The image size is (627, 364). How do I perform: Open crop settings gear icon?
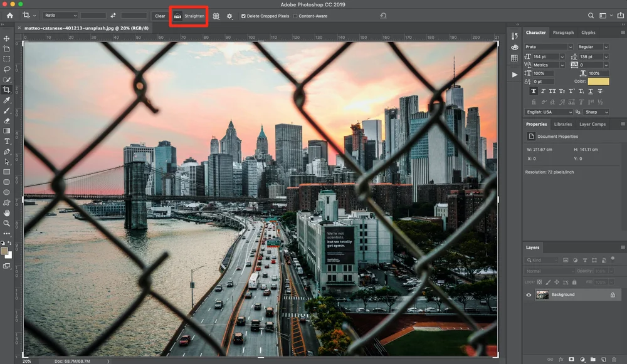click(x=229, y=16)
